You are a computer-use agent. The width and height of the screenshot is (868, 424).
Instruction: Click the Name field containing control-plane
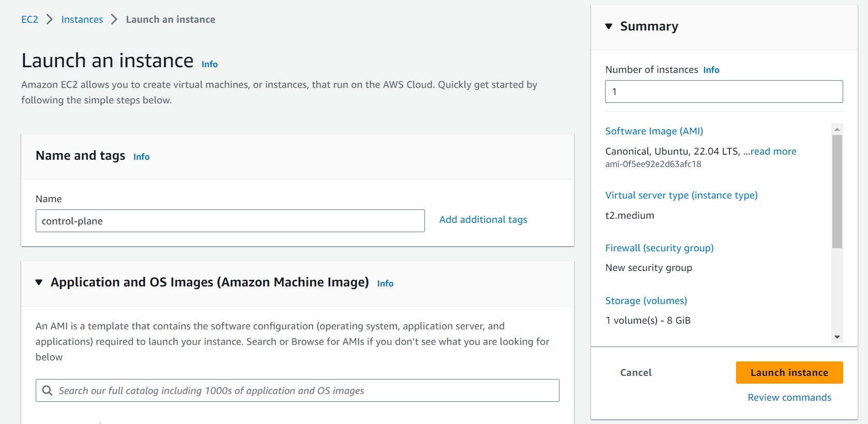pyautogui.click(x=230, y=221)
